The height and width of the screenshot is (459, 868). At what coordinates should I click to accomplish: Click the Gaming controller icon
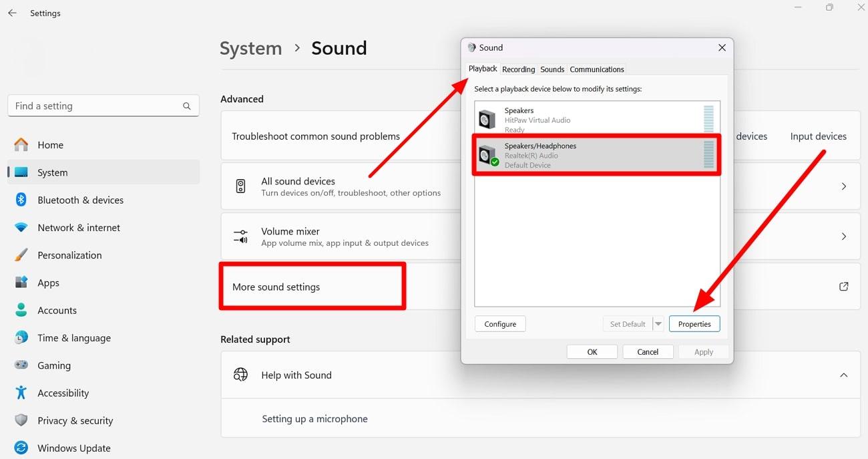coord(22,365)
